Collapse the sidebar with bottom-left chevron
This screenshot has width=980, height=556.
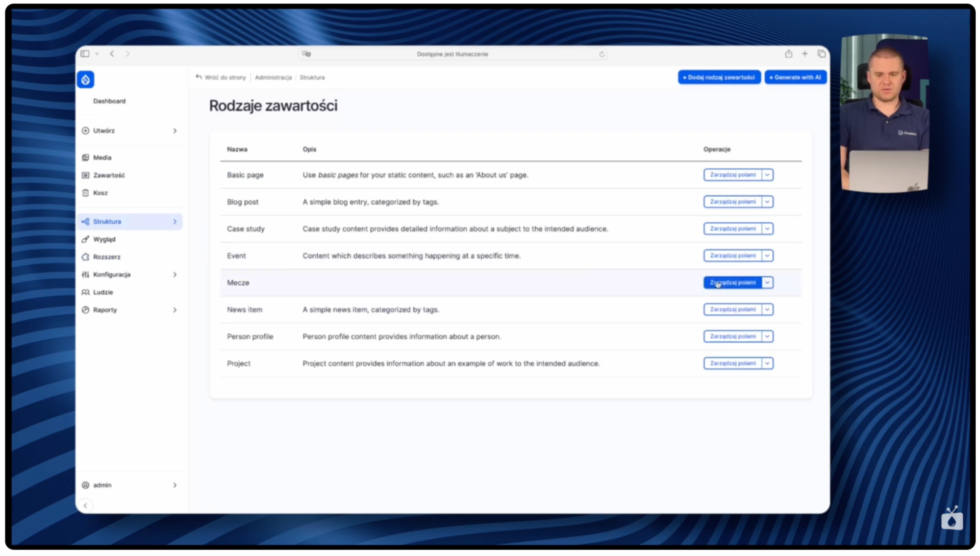coord(86,505)
